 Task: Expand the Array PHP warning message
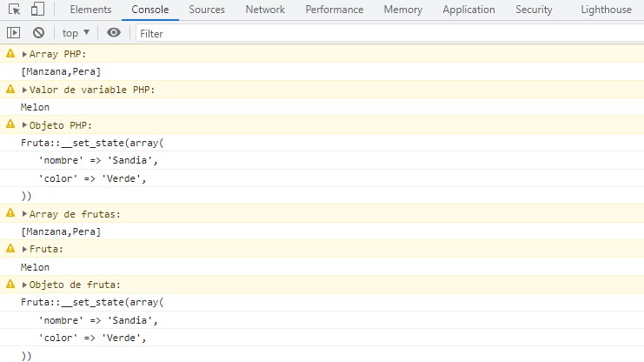[24, 54]
